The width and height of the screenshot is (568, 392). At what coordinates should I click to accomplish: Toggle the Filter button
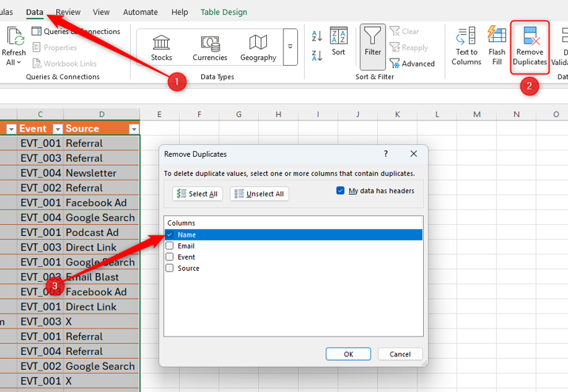(x=373, y=47)
